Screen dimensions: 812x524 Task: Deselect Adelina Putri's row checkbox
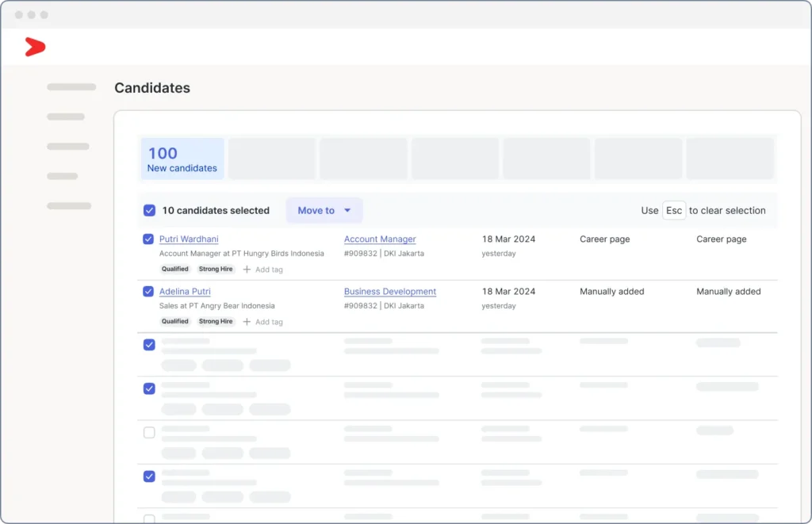148,292
